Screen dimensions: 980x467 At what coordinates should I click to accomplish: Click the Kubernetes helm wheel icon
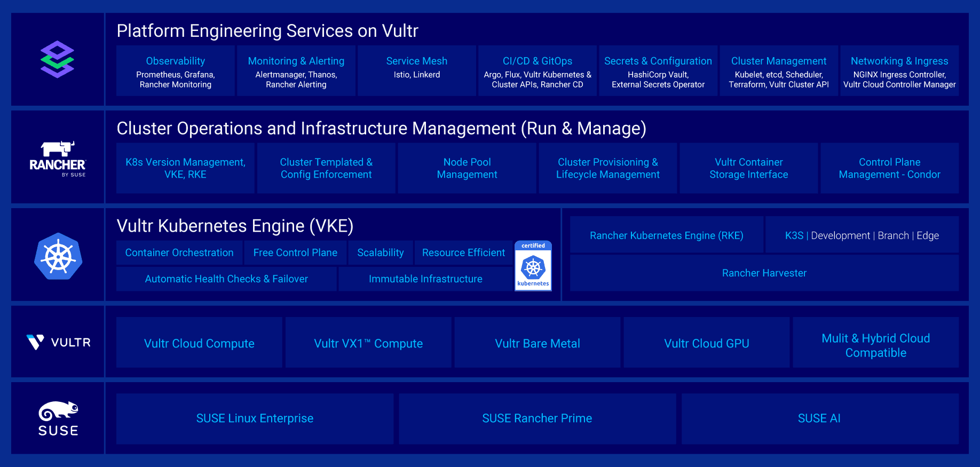(58, 256)
